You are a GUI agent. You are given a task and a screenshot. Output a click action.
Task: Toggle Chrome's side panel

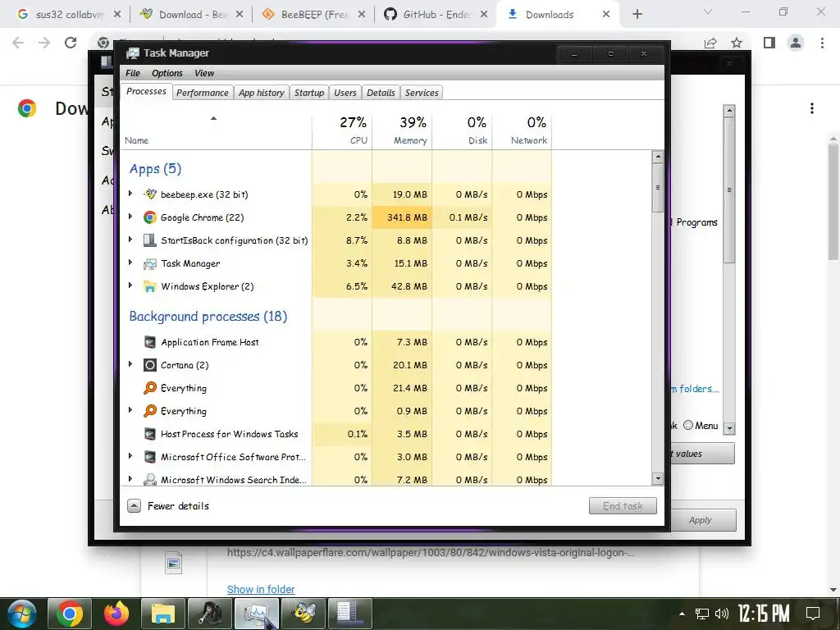click(x=769, y=43)
